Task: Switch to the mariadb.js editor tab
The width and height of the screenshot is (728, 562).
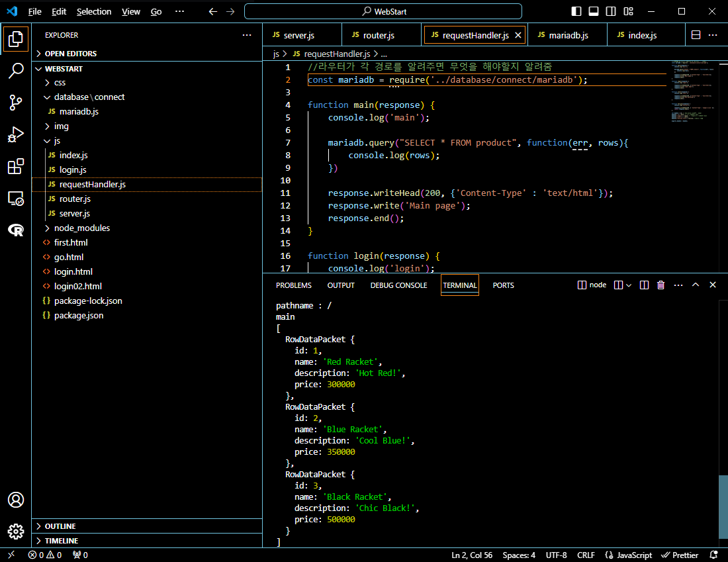Action: tap(567, 35)
